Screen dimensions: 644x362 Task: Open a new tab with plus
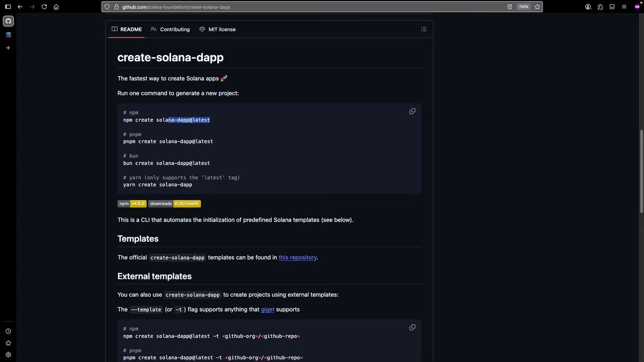coord(8,48)
